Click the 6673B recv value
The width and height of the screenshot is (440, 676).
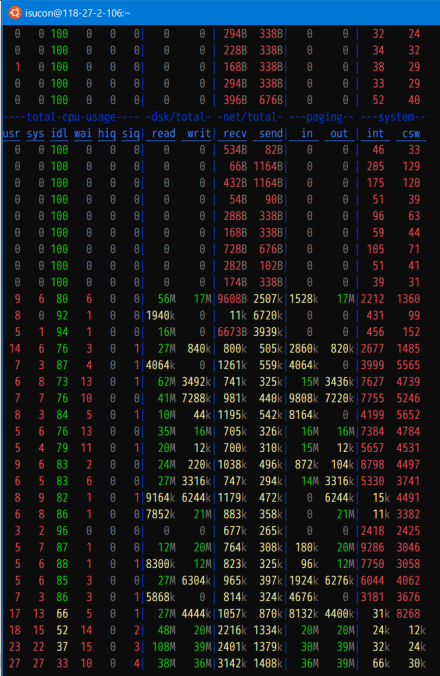pos(232,332)
